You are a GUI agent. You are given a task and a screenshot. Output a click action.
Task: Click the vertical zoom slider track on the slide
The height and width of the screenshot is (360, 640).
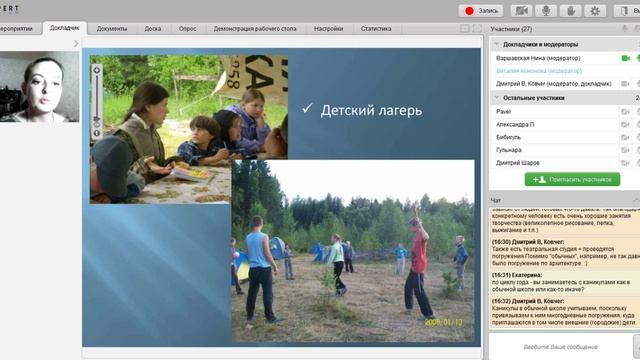tap(97, 96)
